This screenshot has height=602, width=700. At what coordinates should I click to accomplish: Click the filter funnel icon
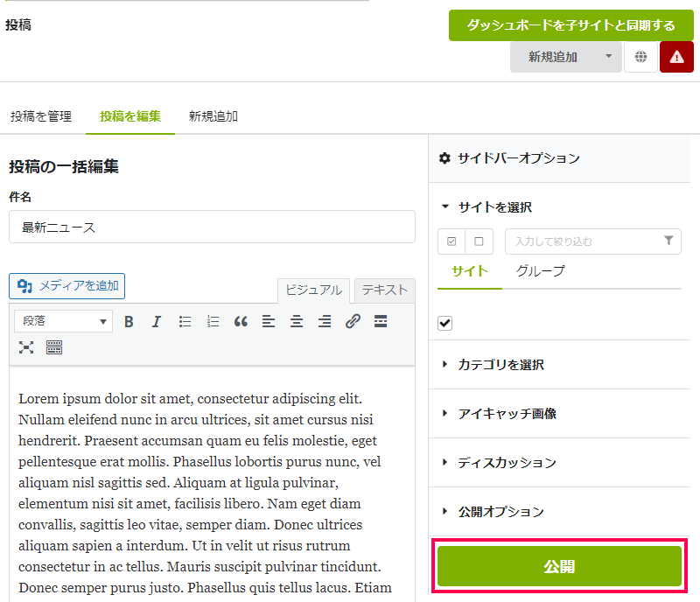point(668,241)
